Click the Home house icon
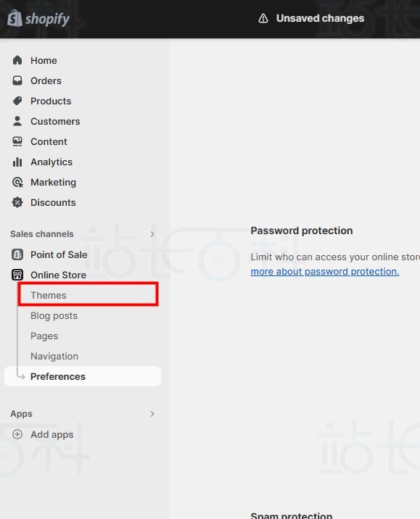 coord(17,60)
